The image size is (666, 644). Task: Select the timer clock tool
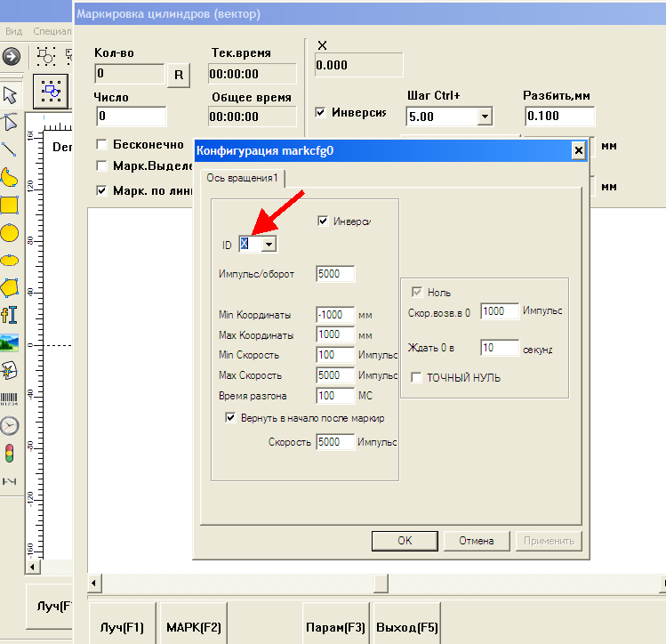pos(10,425)
